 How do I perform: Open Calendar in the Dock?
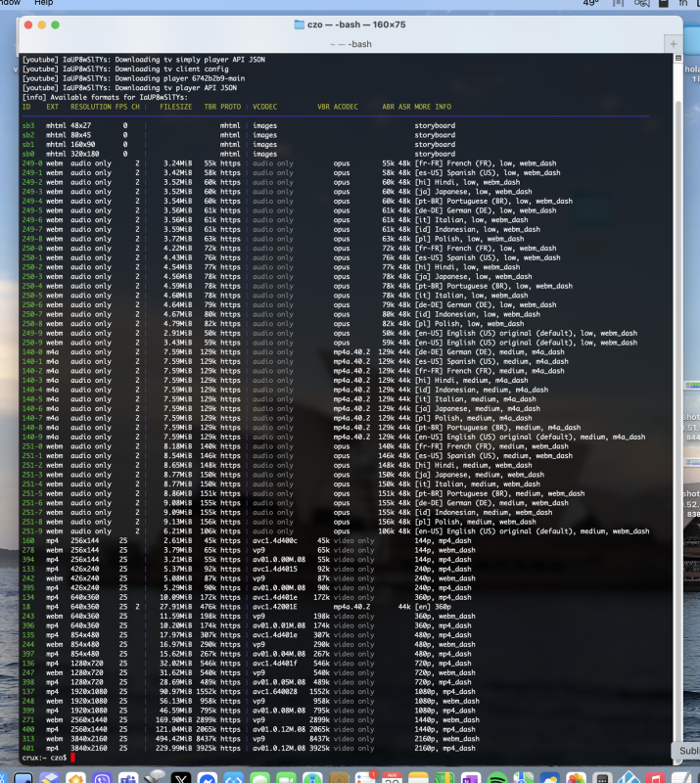pyautogui.click(x=393, y=777)
